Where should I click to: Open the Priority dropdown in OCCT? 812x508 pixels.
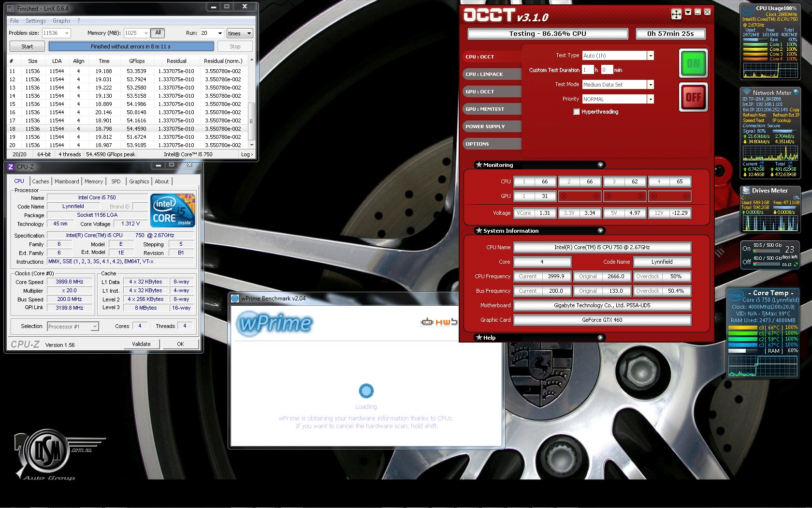(x=651, y=99)
